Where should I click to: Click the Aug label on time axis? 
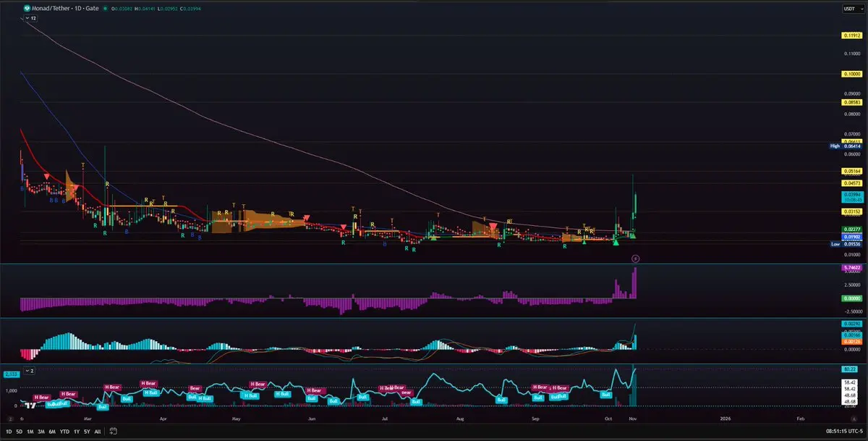click(461, 418)
